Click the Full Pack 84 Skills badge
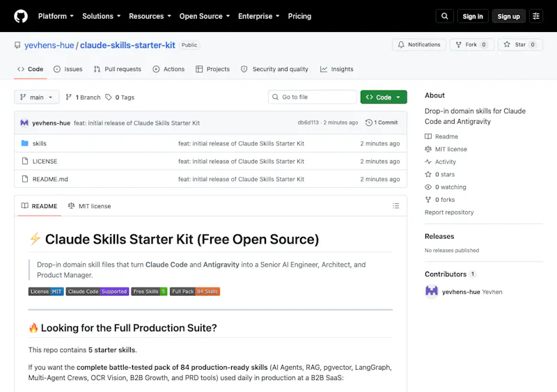 pos(195,292)
